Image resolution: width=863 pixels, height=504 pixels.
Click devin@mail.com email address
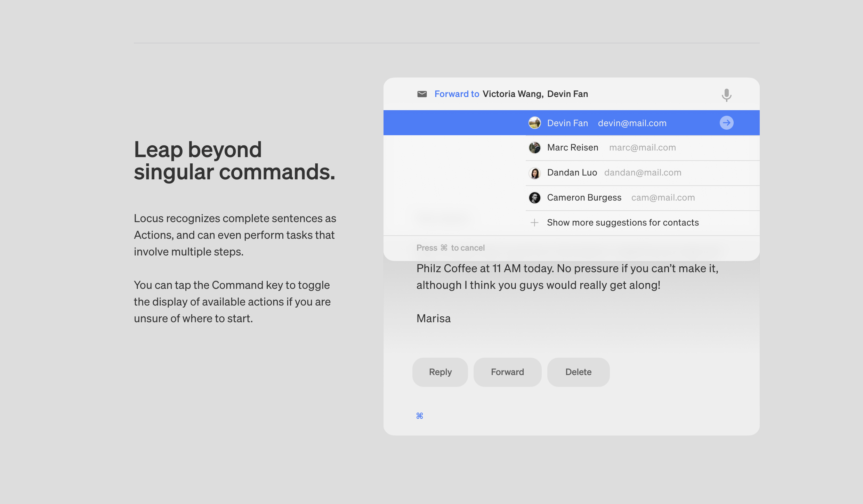(x=632, y=123)
